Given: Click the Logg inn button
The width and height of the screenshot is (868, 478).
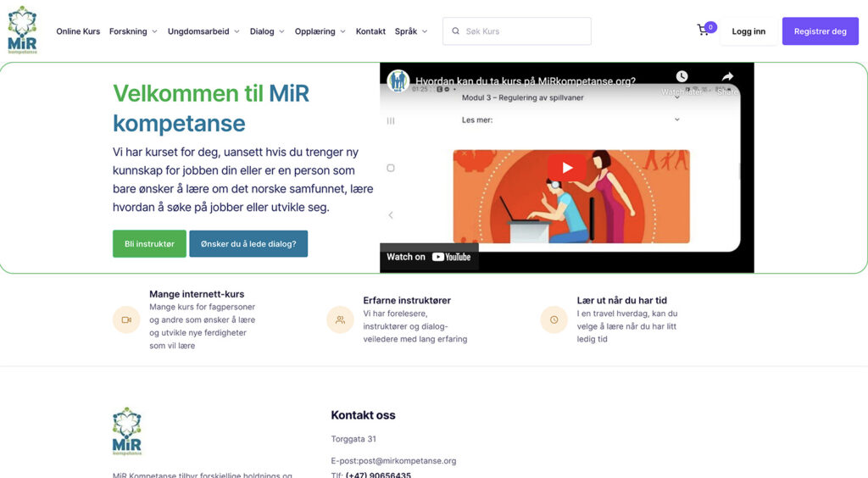Looking at the screenshot, I should (748, 31).
